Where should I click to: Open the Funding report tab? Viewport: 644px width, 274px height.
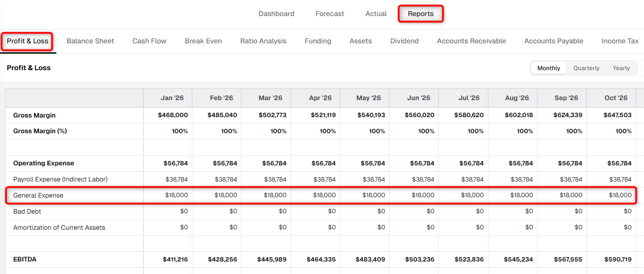point(318,41)
